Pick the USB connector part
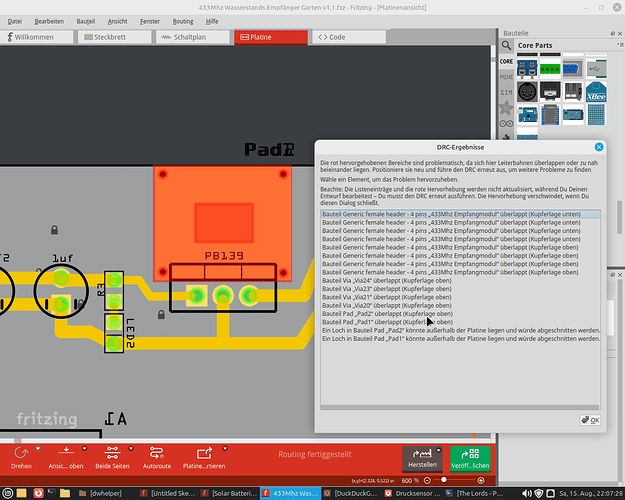 click(596, 69)
